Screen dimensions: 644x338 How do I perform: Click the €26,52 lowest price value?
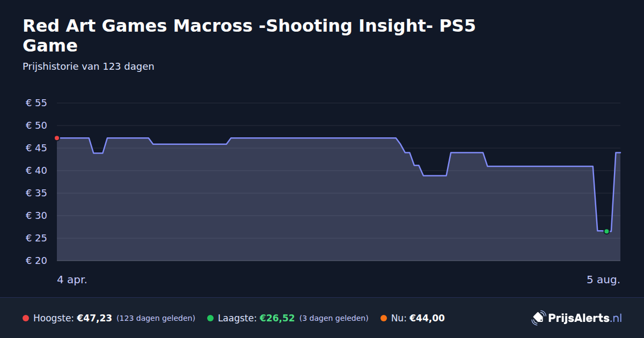pyautogui.click(x=277, y=318)
